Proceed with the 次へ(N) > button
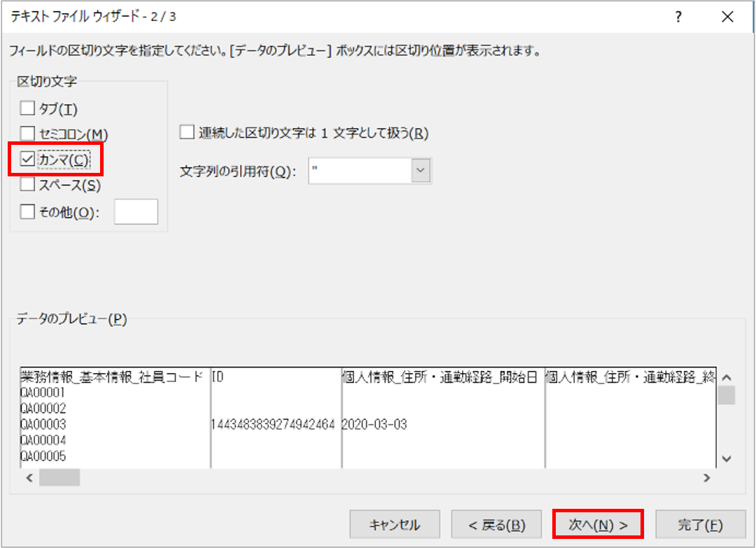The image size is (756, 548). coord(598,525)
